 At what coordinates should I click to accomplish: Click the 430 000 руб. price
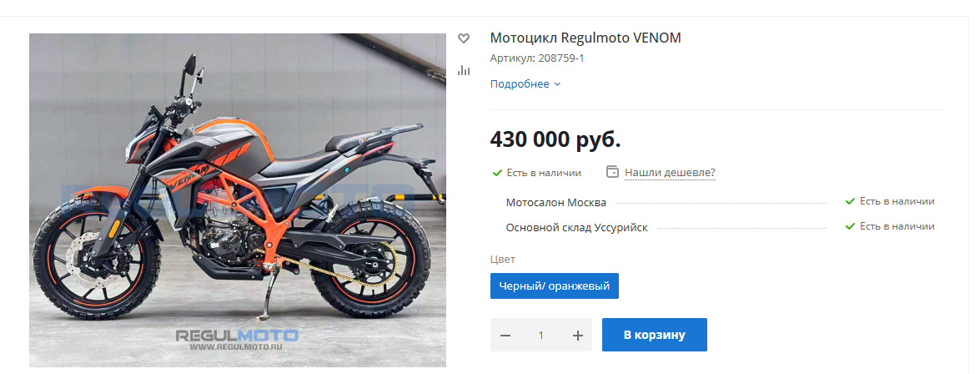pos(555,139)
